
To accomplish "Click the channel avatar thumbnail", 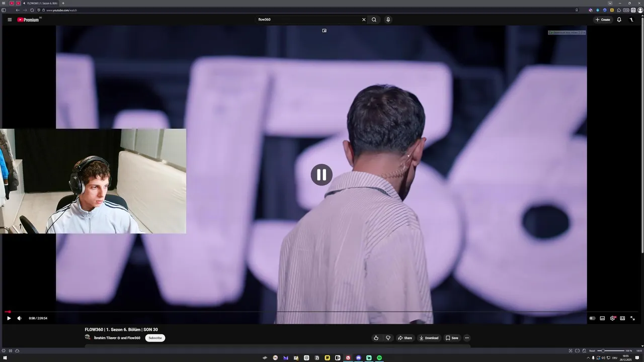I will pyautogui.click(x=88, y=337).
